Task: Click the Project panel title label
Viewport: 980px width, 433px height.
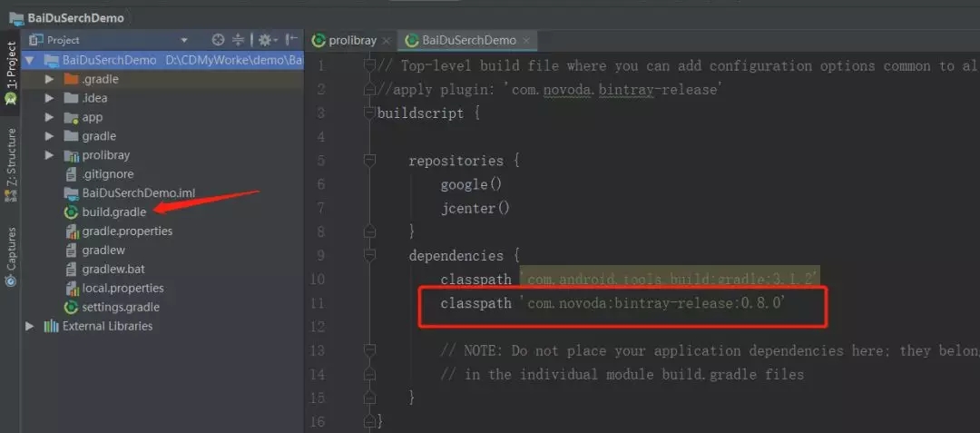Action: (x=64, y=40)
